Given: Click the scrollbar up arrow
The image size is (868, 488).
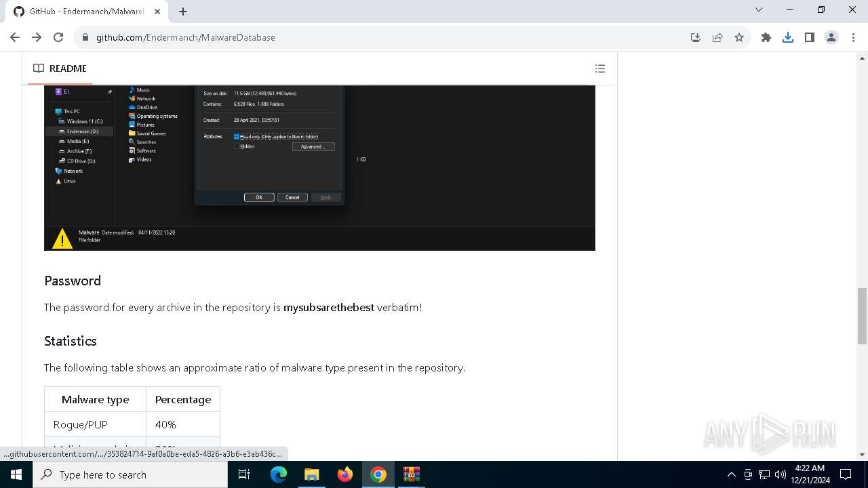Looking at the screenshot, I should 862,58.
